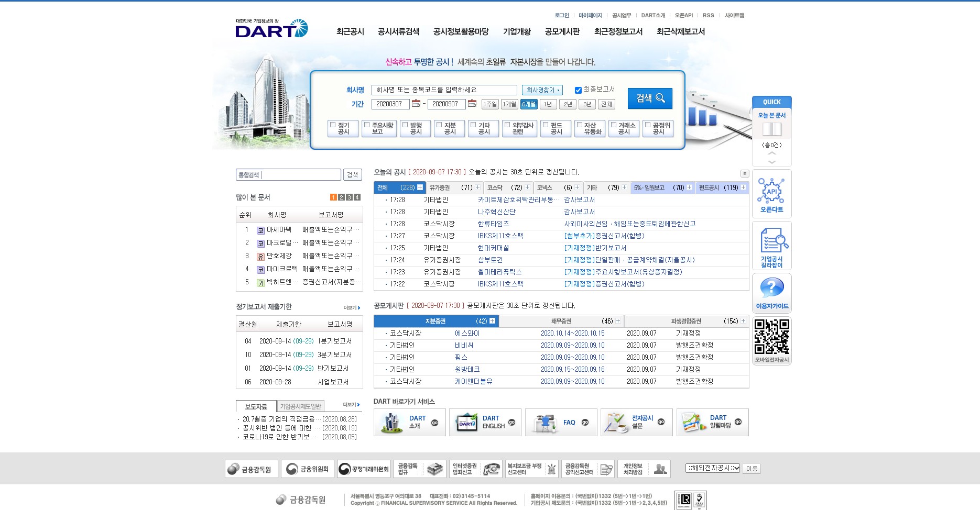Click the 금융감독원 공익신고센터 banner
Screen dimensions: 980x510
tap(588, 469)
